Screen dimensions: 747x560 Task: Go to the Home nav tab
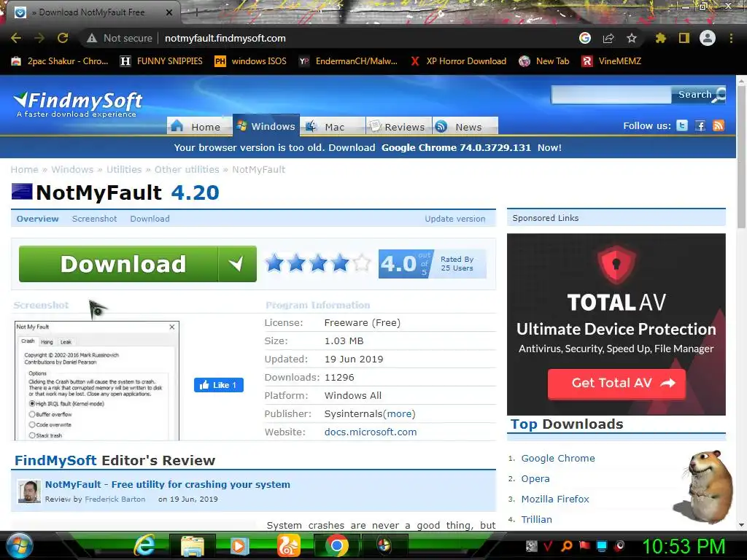coord(200,126)
